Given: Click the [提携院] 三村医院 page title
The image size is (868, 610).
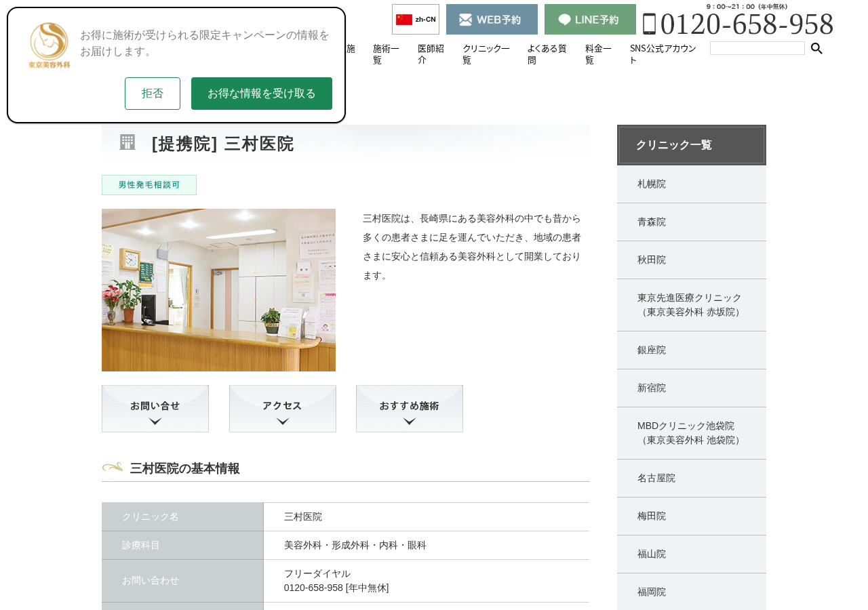Looking at the screenshot, I should click(x=222, y=144).
